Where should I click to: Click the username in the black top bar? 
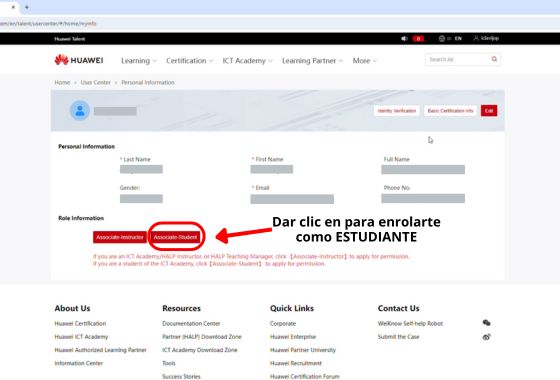pyautogui.click(x=490, y=38)
